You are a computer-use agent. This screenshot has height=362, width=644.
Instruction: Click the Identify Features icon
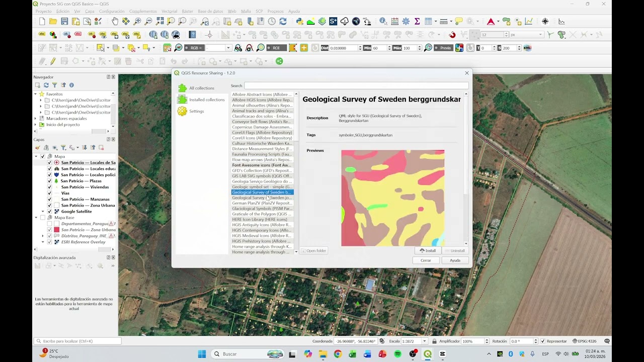click(383, 21)
